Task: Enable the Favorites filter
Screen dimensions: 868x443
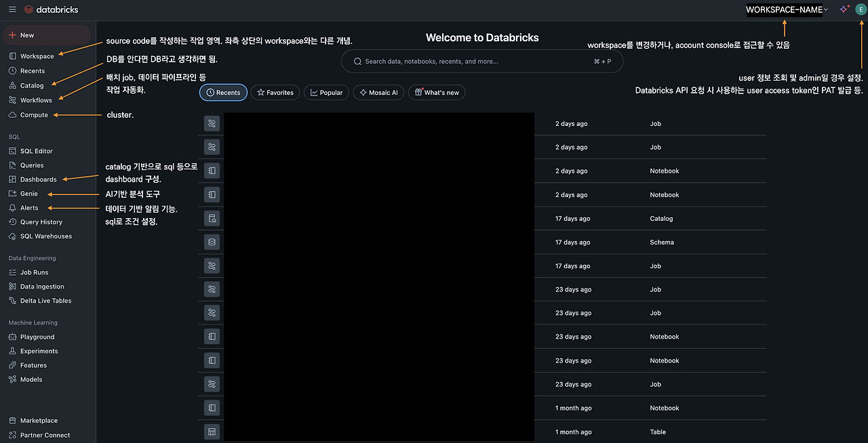Action: [x=275, y=92]
